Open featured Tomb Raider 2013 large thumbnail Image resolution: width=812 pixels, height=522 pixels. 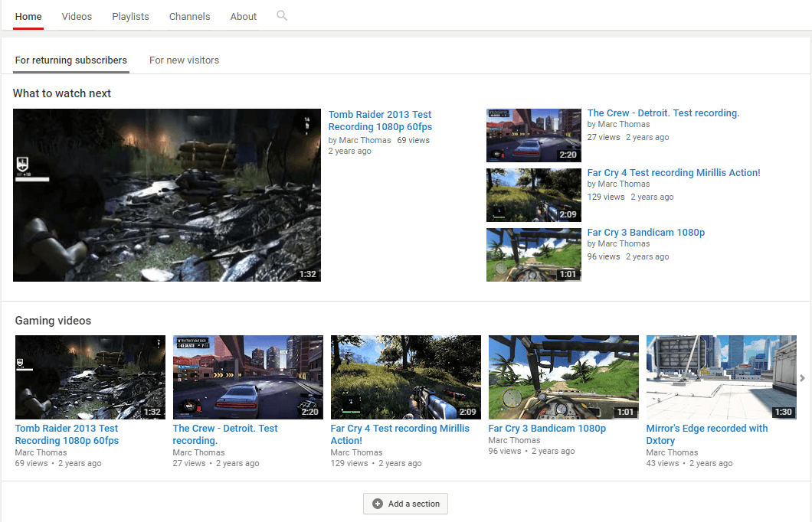167,195
